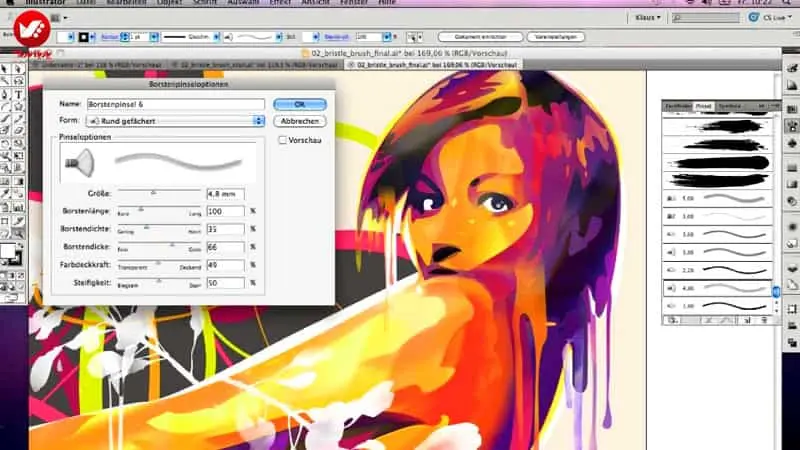Open highlighted Brushes icon in right dock

pyautogui.click(x=792, y=126)
